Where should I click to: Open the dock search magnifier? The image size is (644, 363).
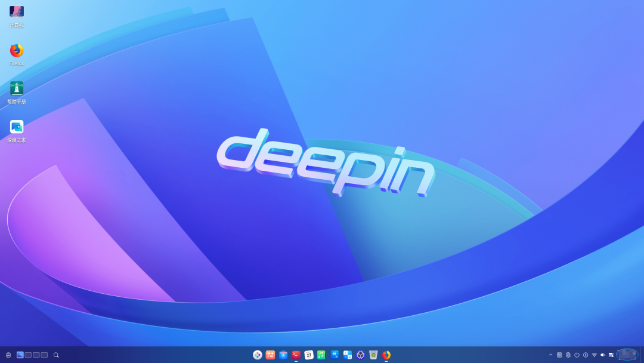[x=56, y=355]
